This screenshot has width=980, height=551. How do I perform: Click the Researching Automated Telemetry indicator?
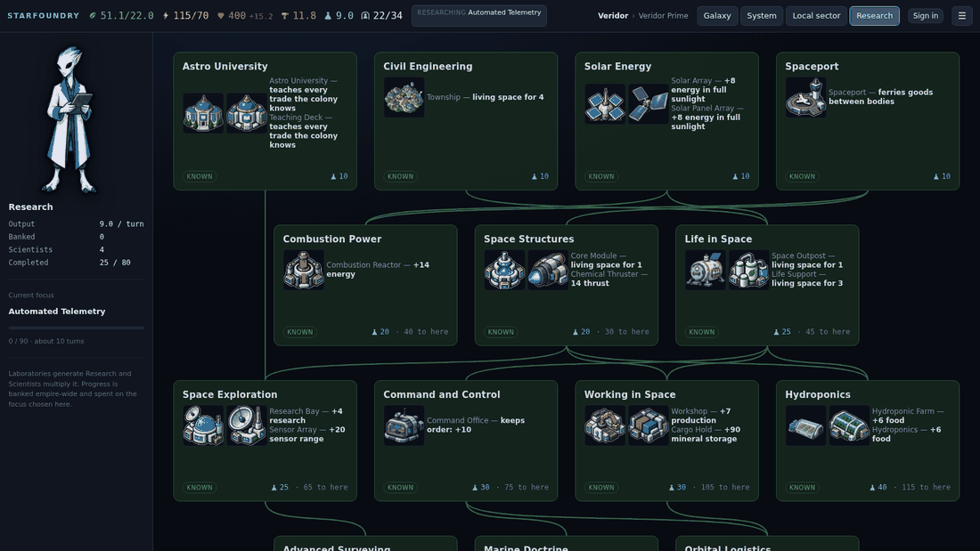tap(478, 16)
